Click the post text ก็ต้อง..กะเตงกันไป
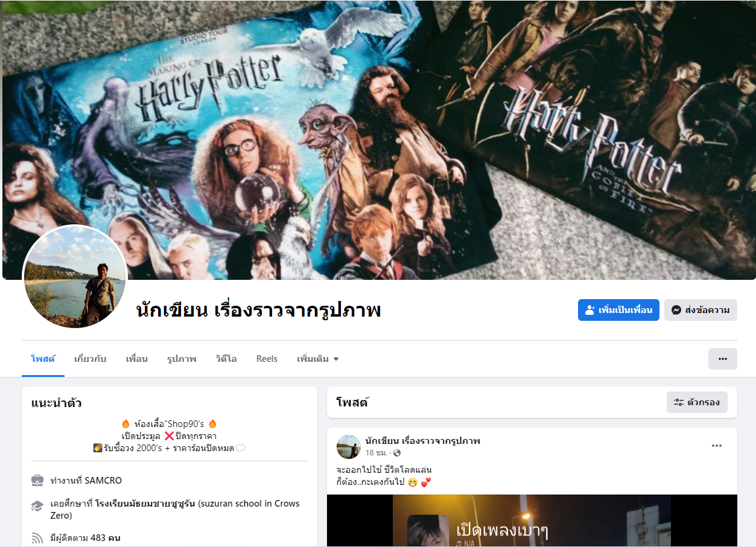 tap(383, 482)
